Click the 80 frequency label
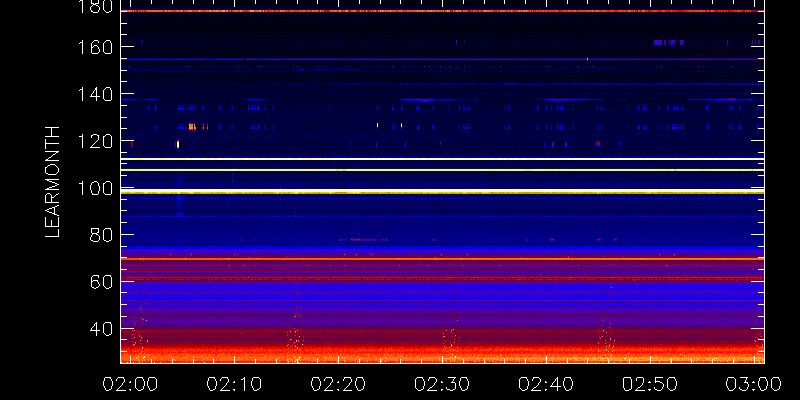 tap(102, 235)
